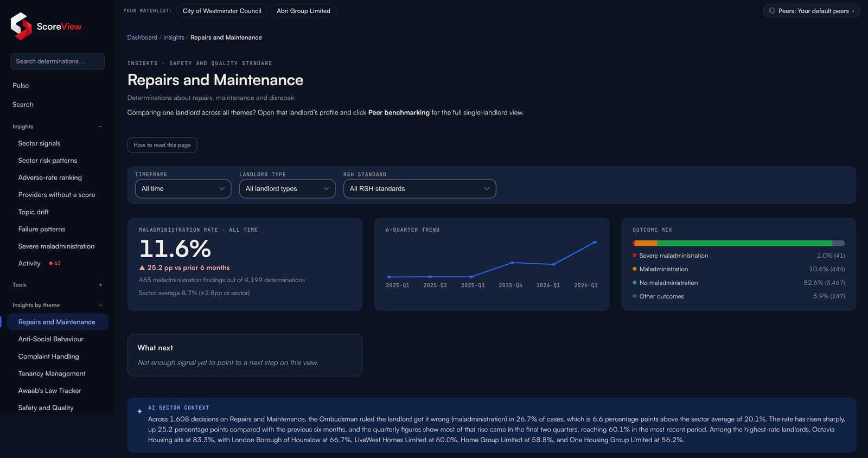Click the Peer benchmarking bold text

pyautogui.click(x=399, y=113)
